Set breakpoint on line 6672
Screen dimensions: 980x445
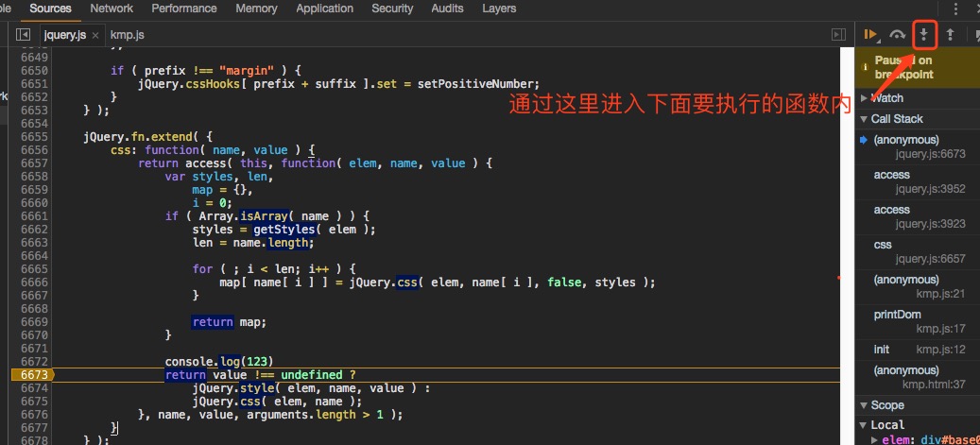point(34,362)
